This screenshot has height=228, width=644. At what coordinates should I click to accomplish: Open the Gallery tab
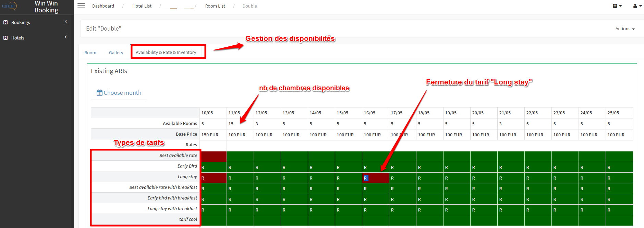pyautogui.click(x=116, y=53)
